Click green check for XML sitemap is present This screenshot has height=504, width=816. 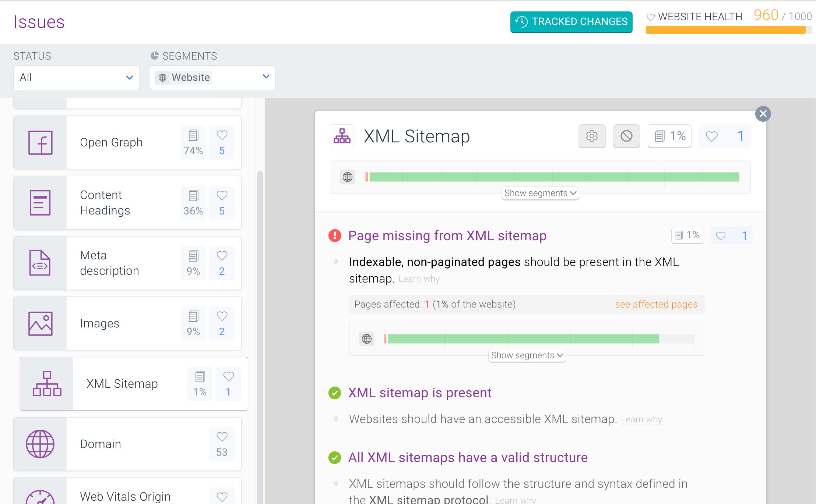(x=335, y=393)
